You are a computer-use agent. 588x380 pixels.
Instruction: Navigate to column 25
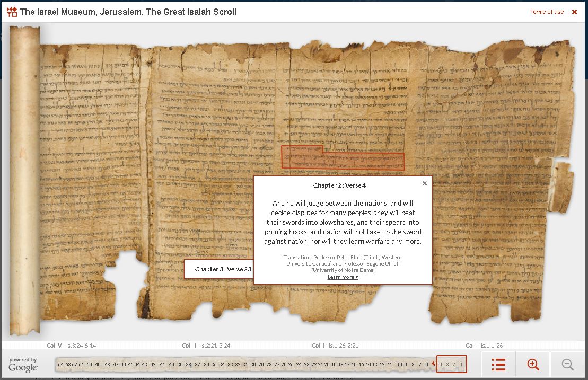pyautogui.click(x=291, y=364)
